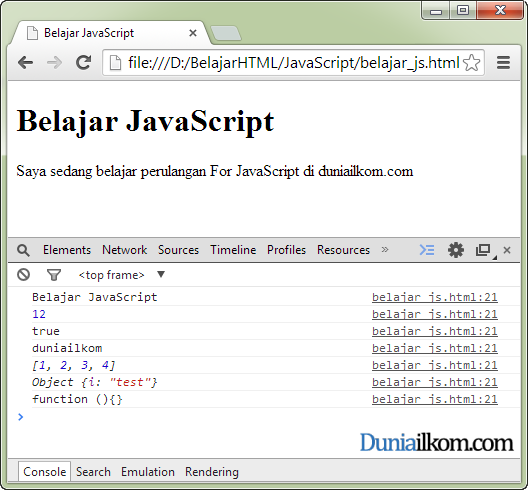Image resolution: width=528 pixels, height=490 pixels.
Task: Open the console filter funnel
Action: pyautogui.click(x=54, y=275)
